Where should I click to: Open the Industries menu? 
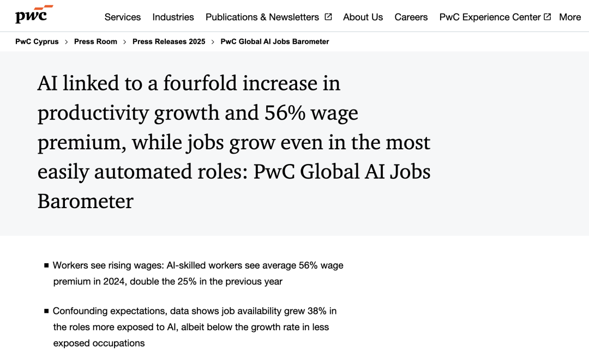(x=173, y=17)
